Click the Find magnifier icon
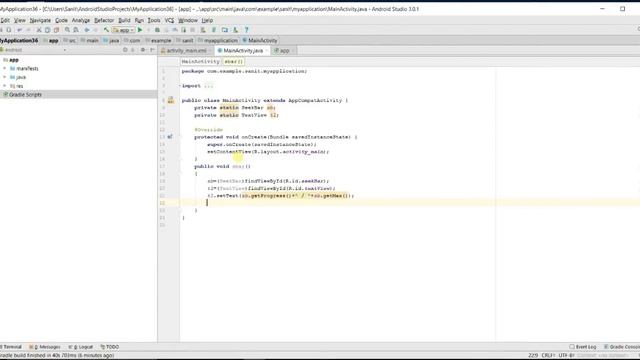Screen dimensions: 640x360 coord(67,30)
